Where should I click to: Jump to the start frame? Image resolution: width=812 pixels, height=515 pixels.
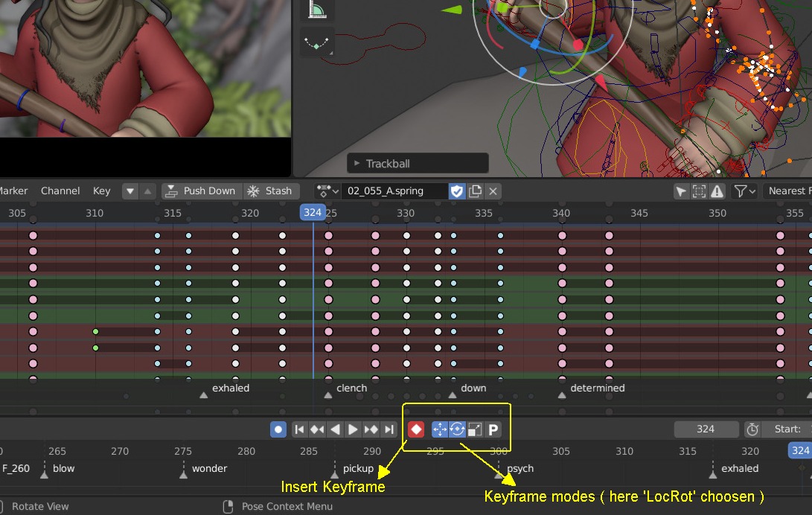299,429
